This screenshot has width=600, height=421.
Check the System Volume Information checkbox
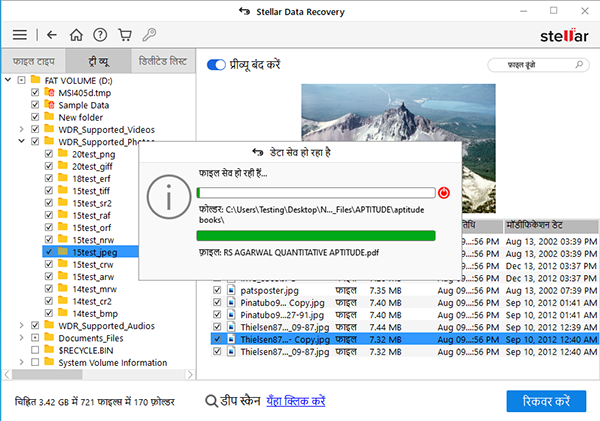[35, 362]
